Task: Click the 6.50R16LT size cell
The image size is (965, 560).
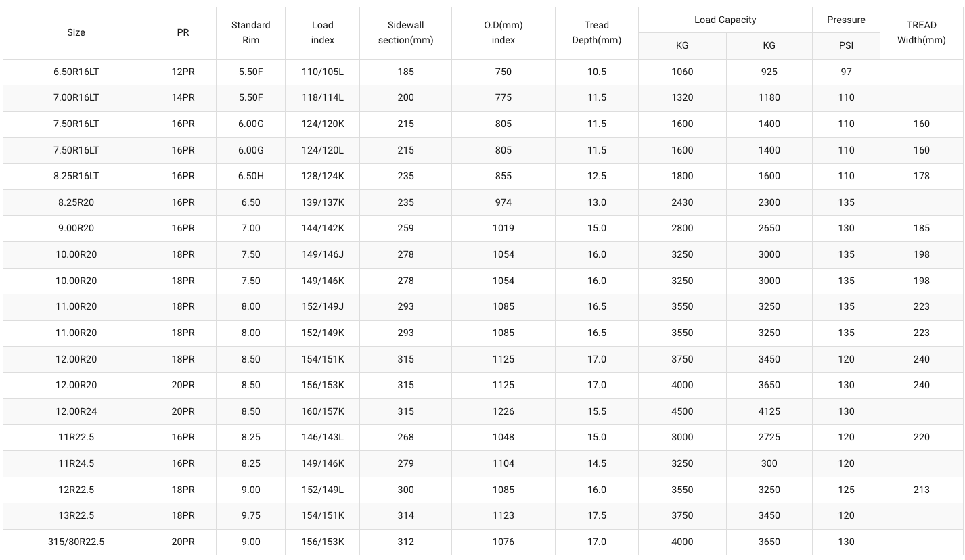Action: [76, 72]
